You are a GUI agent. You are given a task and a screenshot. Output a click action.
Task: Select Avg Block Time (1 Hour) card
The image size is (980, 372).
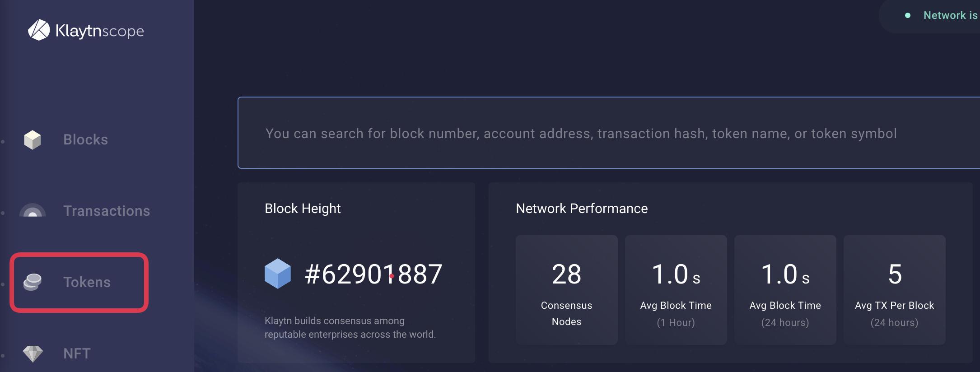tap(676, 290)
